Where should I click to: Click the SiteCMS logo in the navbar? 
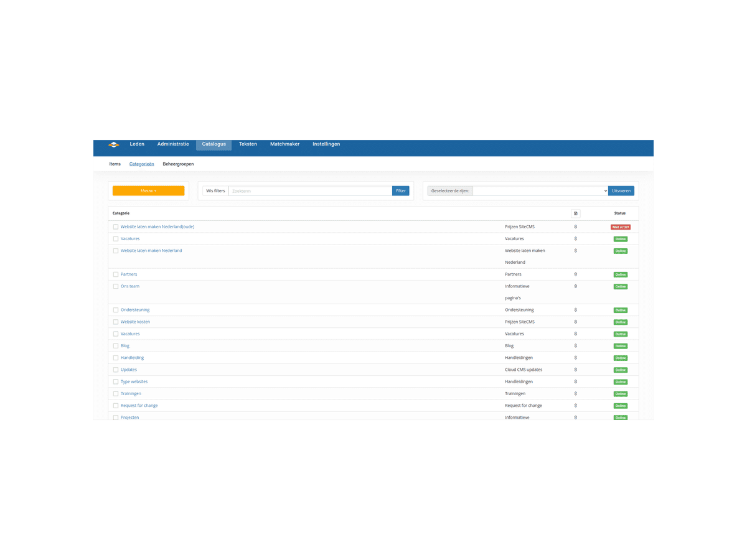pos(113,144)
